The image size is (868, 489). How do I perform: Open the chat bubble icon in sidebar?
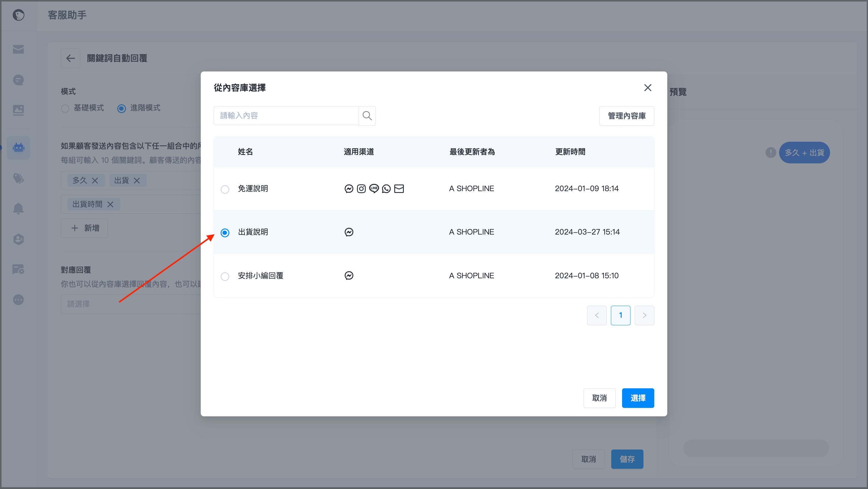[18, 80]
